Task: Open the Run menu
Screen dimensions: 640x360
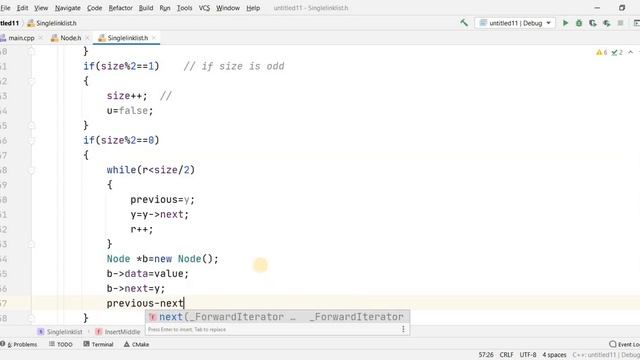Action: (x=165, y=8)
